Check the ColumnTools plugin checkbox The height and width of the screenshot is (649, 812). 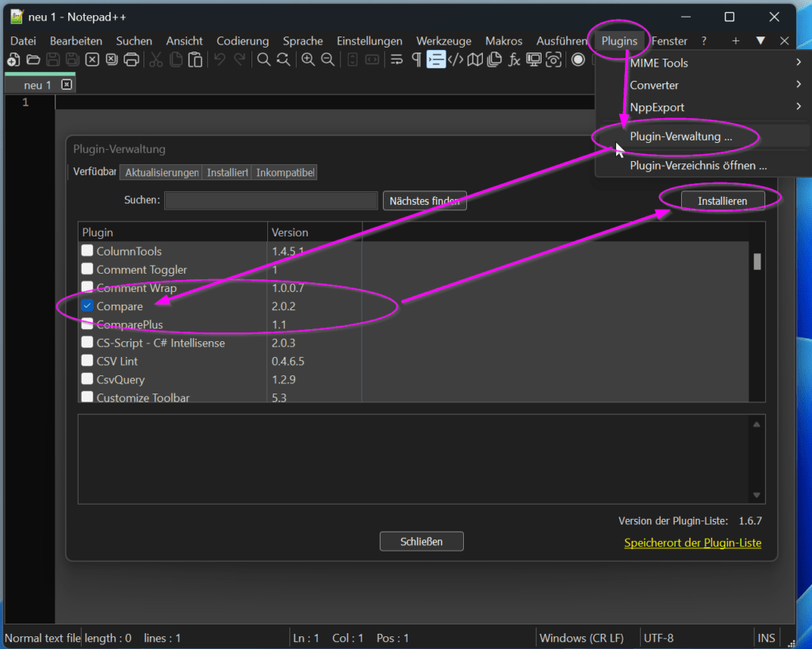(87, 251)
